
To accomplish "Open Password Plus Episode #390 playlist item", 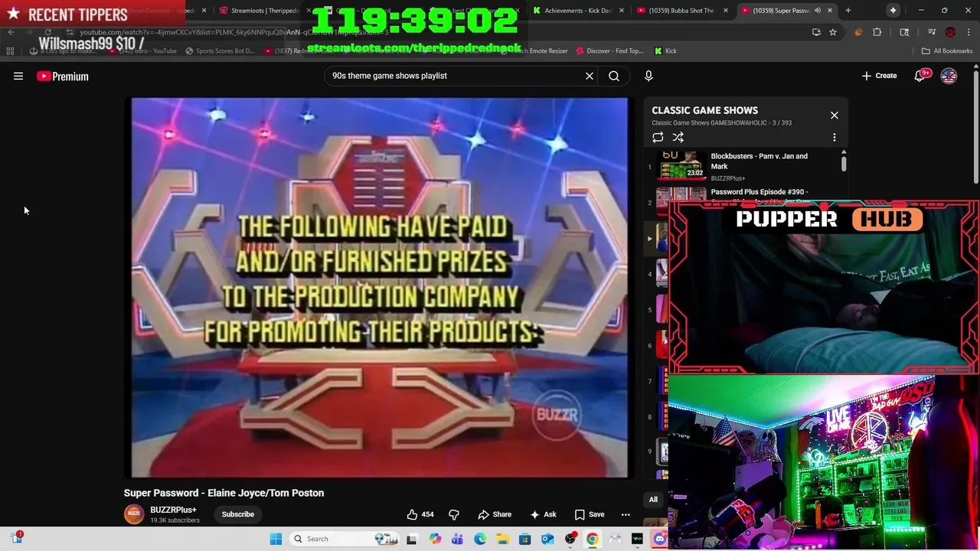I will [x=759, y=192].
